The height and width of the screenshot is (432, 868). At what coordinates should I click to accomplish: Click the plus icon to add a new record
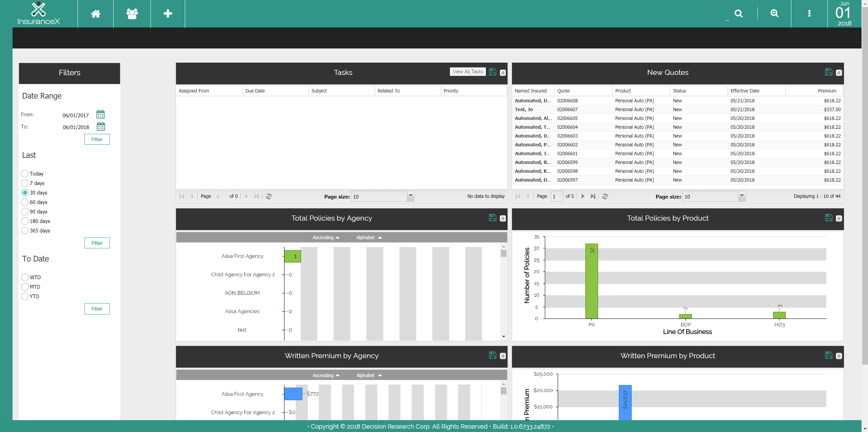point(167,14)
